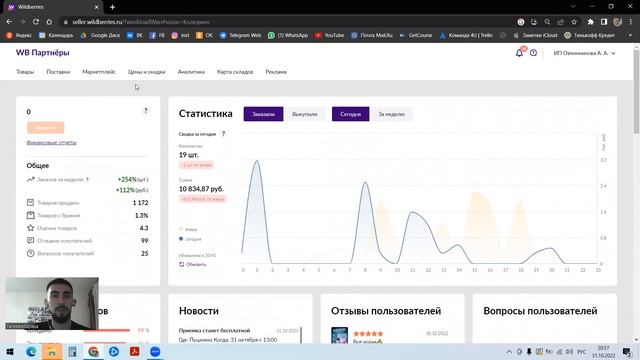Screen dimensions: 640x360
Task: Open the Аналитика menu
Action: tap(191, 72)
